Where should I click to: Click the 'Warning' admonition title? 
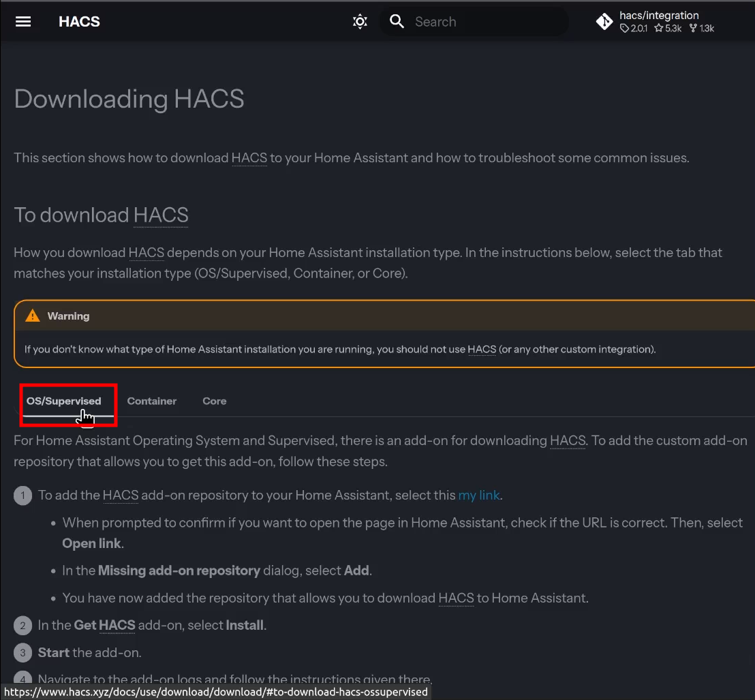[x=68, y=316]
